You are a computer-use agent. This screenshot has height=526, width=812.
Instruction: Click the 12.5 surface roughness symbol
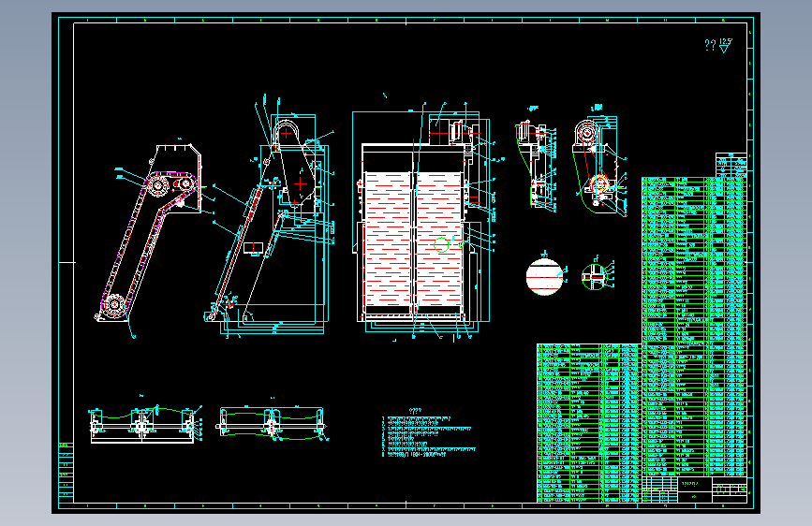pyautogui.click(x=726, y=45)
